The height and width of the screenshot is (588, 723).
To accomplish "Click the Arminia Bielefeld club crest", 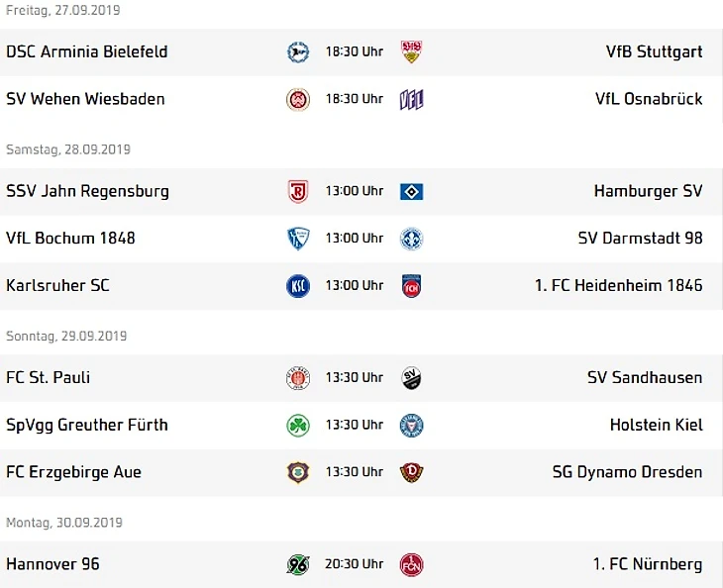I will point(298,52).
